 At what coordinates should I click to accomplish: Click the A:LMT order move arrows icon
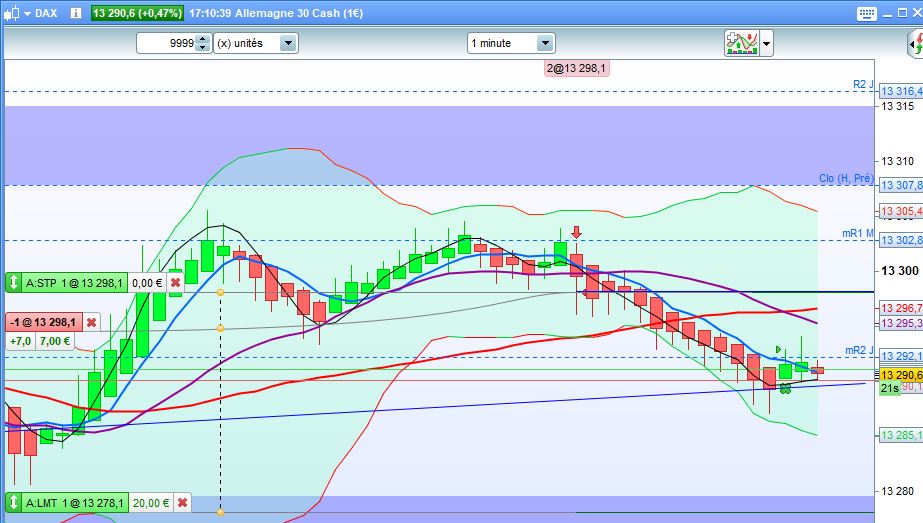[14, 503]
